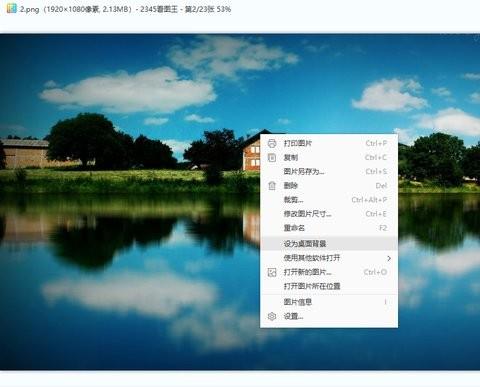This screenshot has width=480, height=387.
Task: Select 设为桌面背景 menu entry
Action: tap(329, 243)
